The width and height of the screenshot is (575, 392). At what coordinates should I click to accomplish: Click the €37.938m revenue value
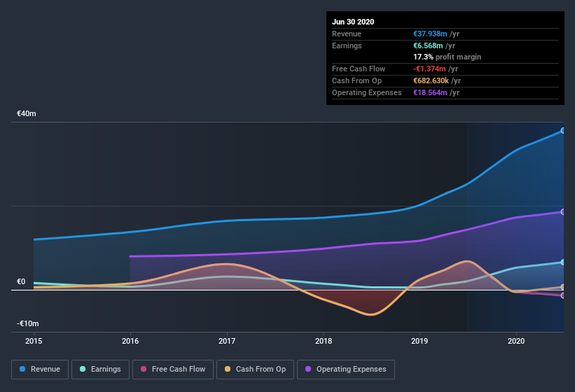[x=430, y=34]
